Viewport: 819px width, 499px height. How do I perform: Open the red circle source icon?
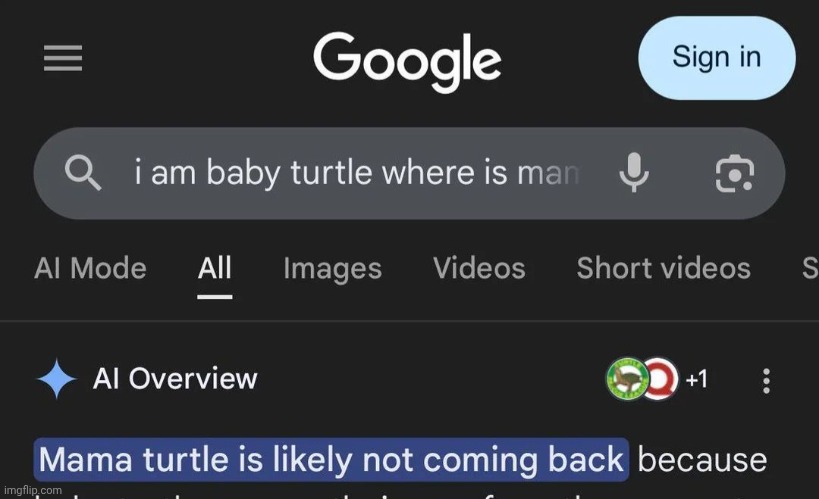point(660,379)
